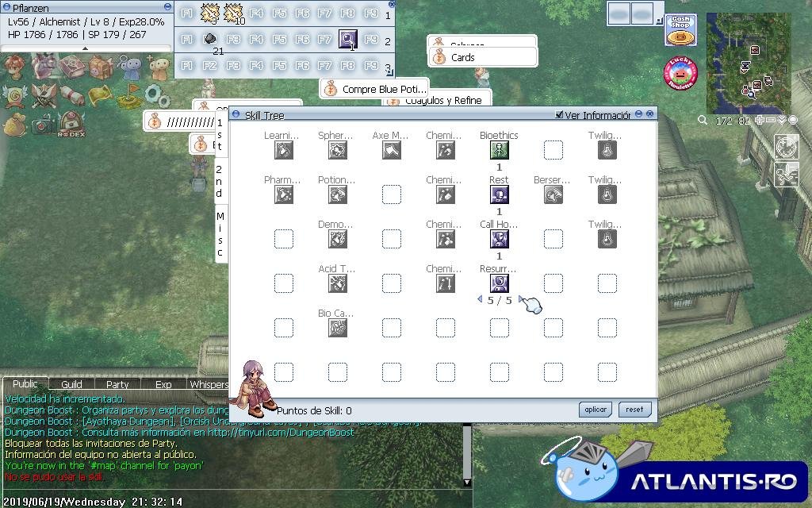Open the Lucky Roulette badge
The height and width of the screenshot is (508, 812).
pyautogui.click(x=680, y=72)
